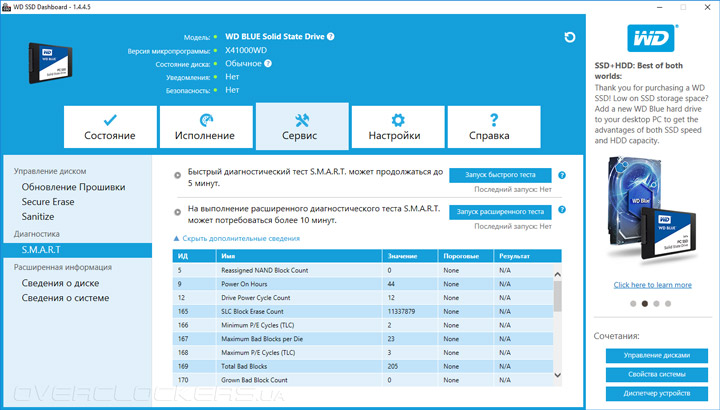The image size is (720, 410).
Task: Select S.M.A.R.T in the sidebar
Action: point(78,250)
